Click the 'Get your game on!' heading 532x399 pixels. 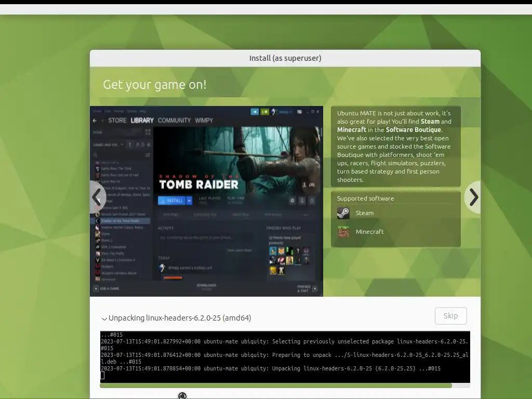click(154, 85)
